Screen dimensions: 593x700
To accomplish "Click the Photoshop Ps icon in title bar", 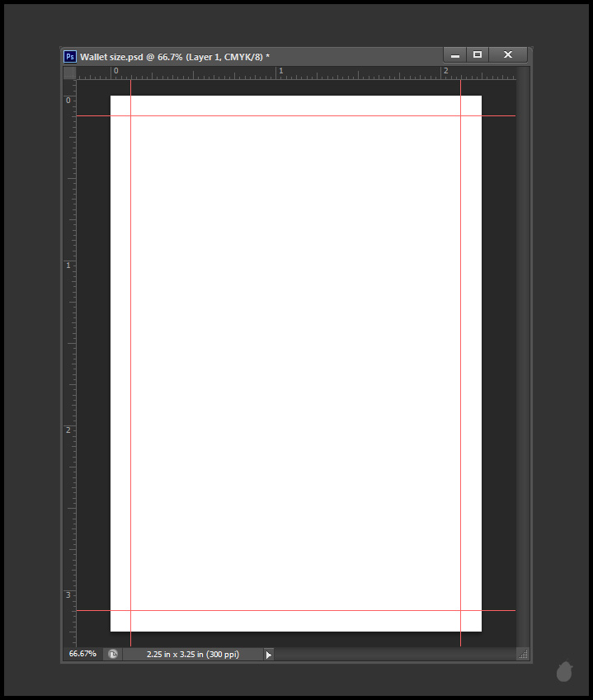I will pyautogui.click(x=70, y=57).
